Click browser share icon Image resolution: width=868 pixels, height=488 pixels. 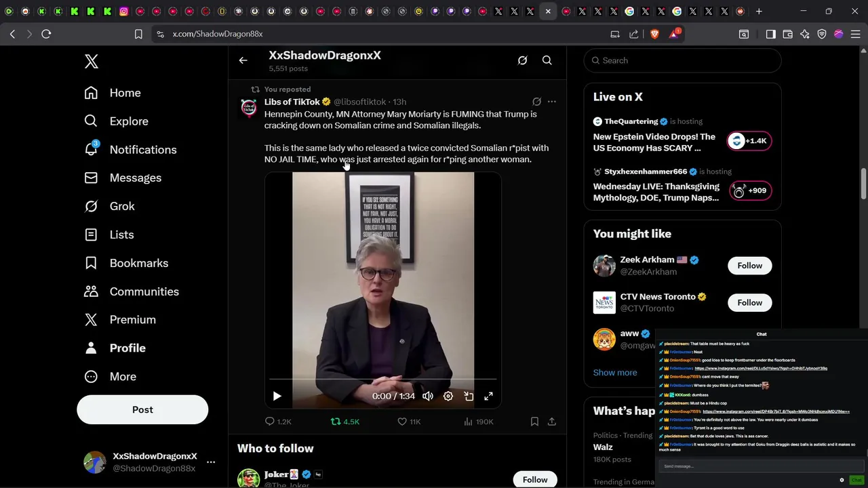[x=633, y=34]
